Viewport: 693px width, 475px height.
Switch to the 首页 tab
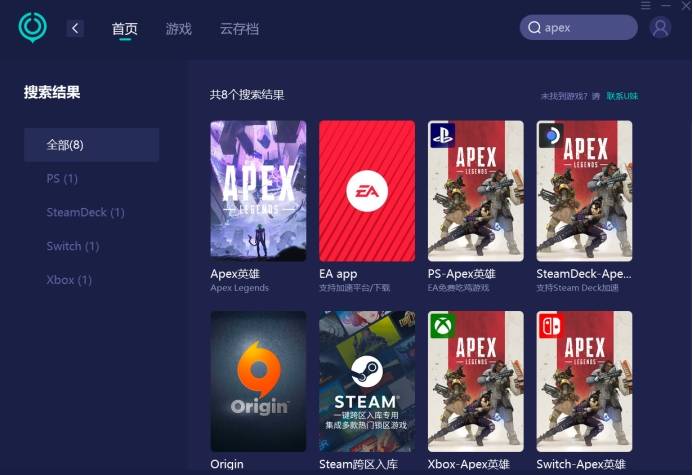point(125,29)
